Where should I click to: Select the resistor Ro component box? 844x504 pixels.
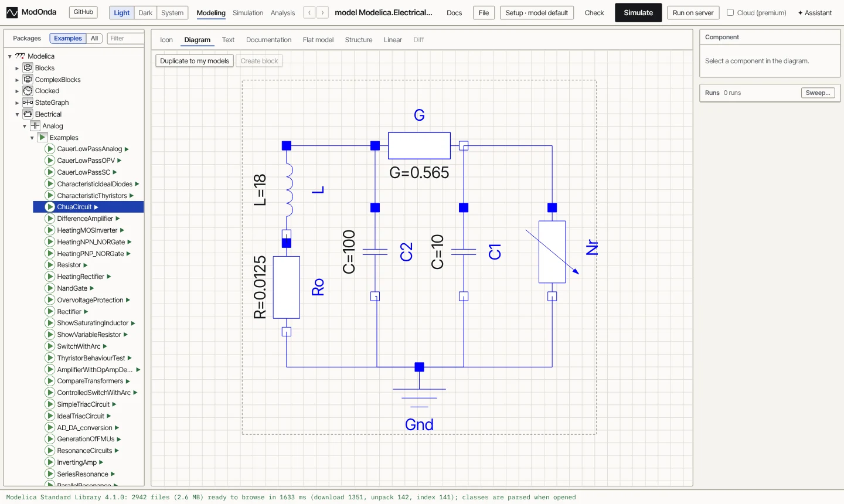pyautogui.click(x=287, y=287)
